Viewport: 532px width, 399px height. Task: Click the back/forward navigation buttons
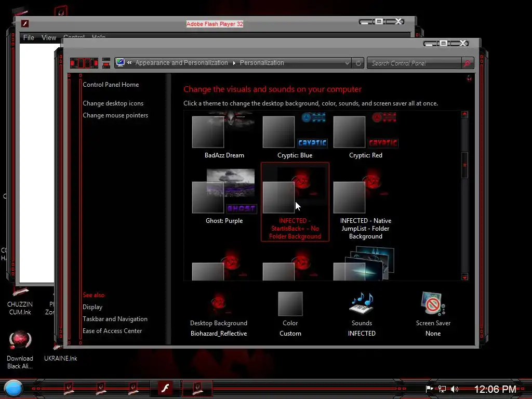click(84, 63)
